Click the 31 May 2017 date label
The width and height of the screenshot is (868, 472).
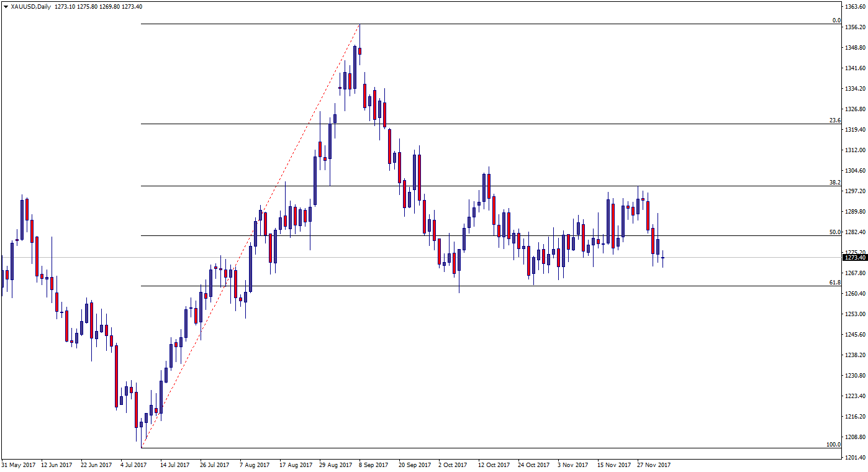tap(17, 465)
